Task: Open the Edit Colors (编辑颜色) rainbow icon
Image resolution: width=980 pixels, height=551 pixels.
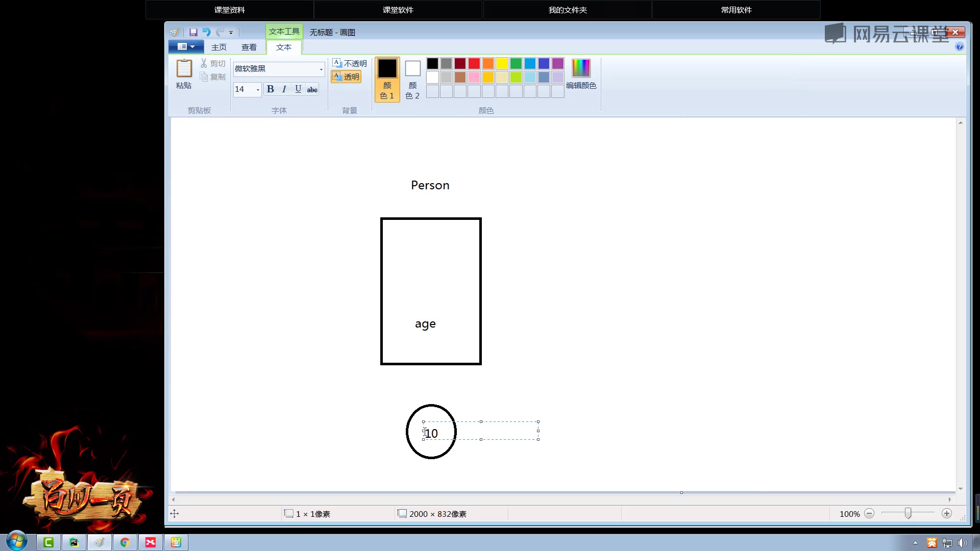Action: coord(581,67)
